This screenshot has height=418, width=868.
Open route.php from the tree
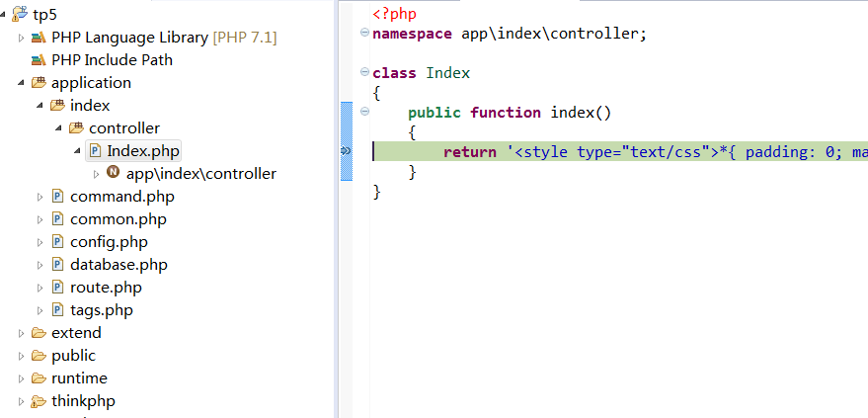click(x=107, y=288)
